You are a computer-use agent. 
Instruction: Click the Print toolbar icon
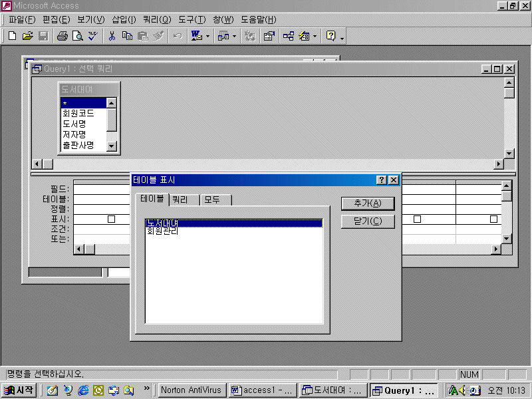click(x=62, y=36)
